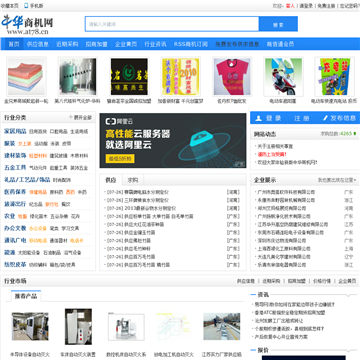Open the 充电站 charging station thumbnail
360x360 pixels.
click(334, 77)
